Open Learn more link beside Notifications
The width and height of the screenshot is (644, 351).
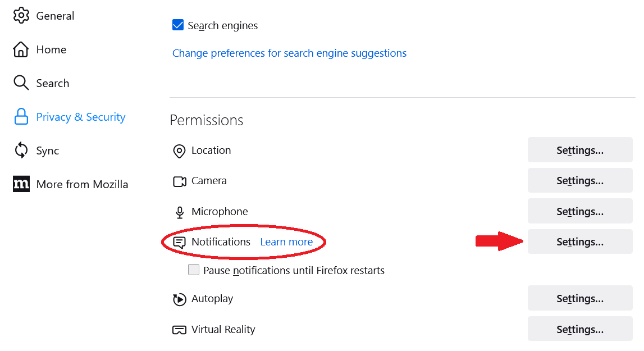(x=287, y=241)
